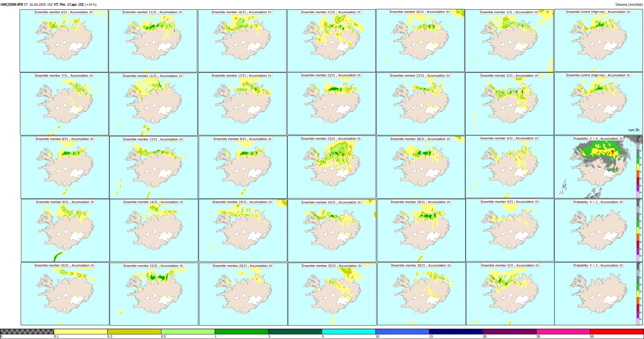Viewport: 644px width, 339px height.
Task: Open the Ensemble member 6/31 map panel
Action: (64, 41)
